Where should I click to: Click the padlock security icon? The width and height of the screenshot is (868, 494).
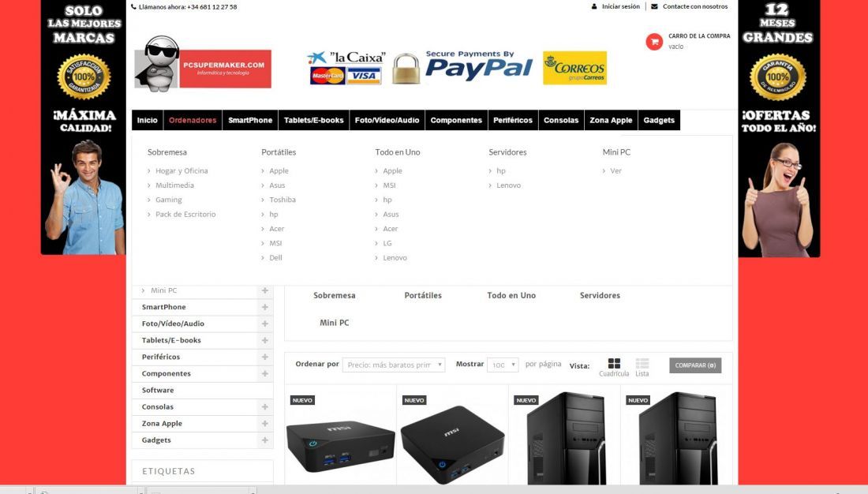tap(406, 68)
